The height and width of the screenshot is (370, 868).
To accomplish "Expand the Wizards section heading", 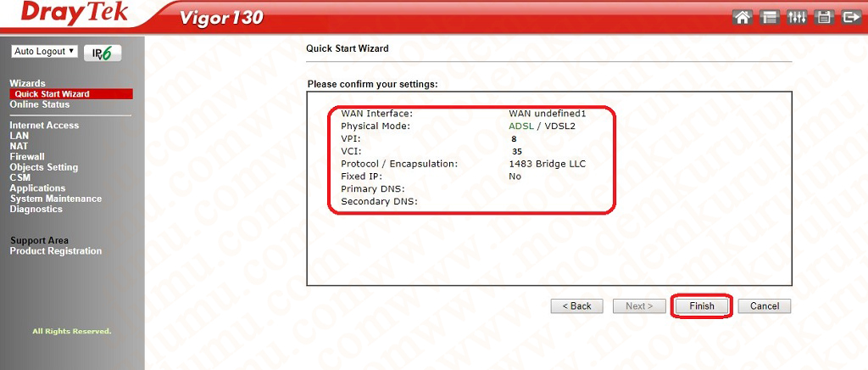I will 27,84.
